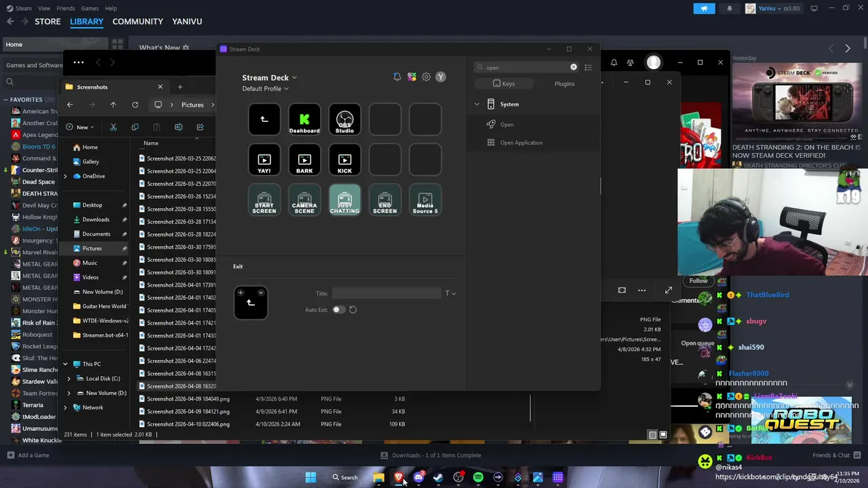This screenshot has width=868, height=488.
Task: Switch to the Plugins tab
Action: (564, 83)
